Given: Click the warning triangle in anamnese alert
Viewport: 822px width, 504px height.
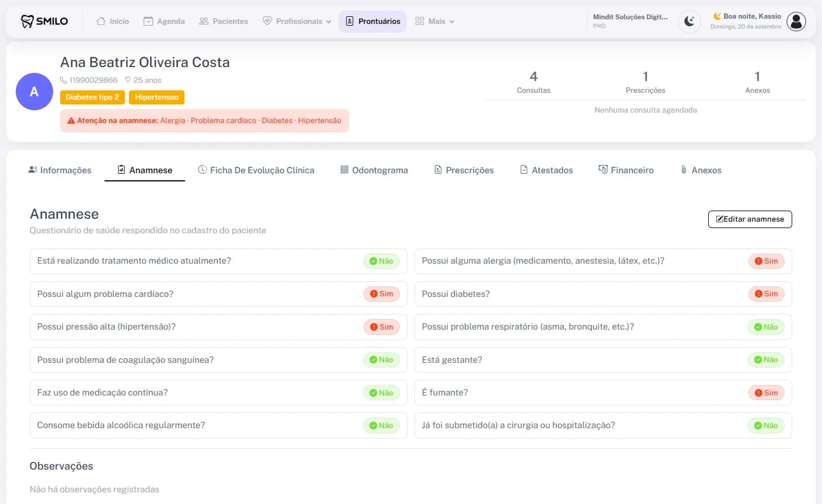Looking at the screenshot, I should [x=71, y=121].
